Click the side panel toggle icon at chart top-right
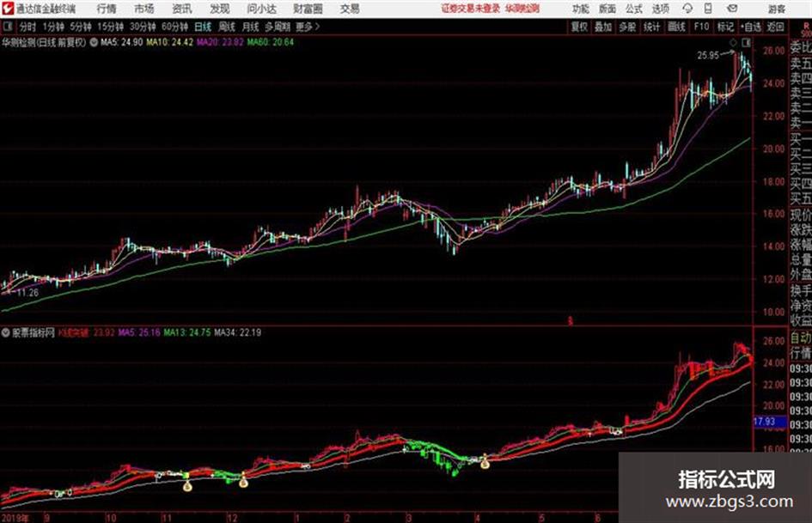The width and height of the screenshot is (812, 523). pos(746,42)
